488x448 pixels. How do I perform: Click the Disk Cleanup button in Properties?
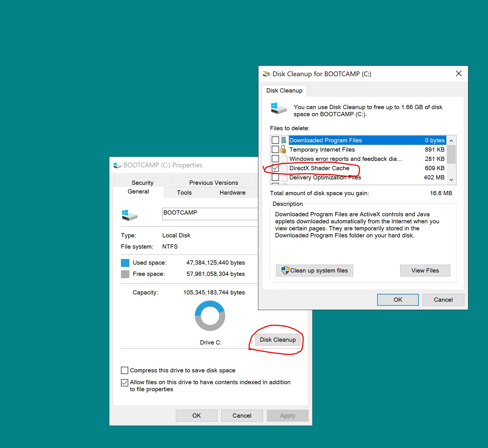[278, 340]
